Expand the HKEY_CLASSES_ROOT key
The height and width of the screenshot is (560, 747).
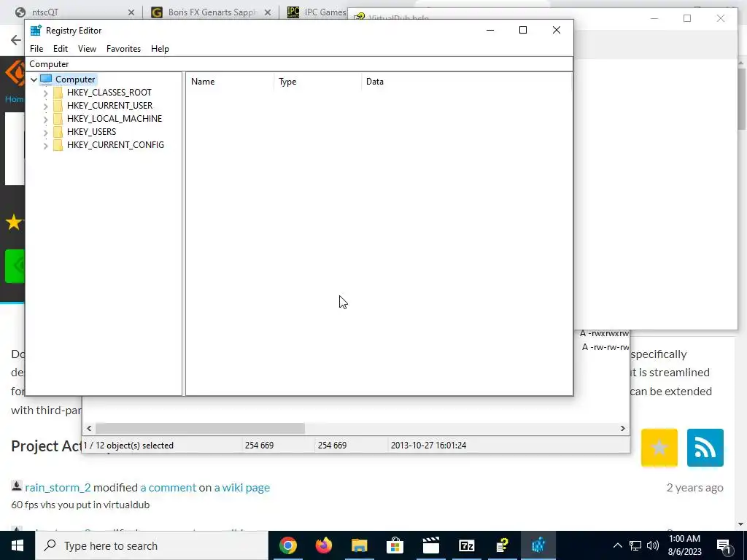(x=46, y=93)
